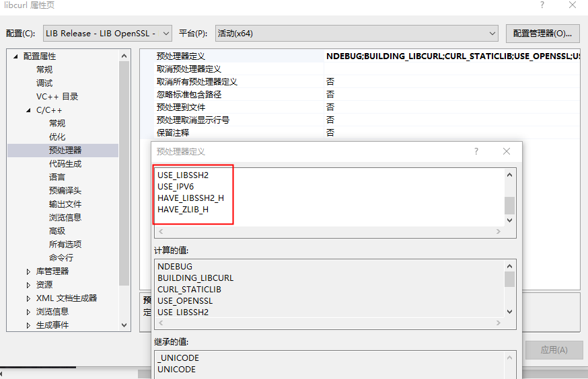The height and width of the screenshot is (379, 588).
Task: Click the tree panel scroll-up arrow
Action: (124, 56)
